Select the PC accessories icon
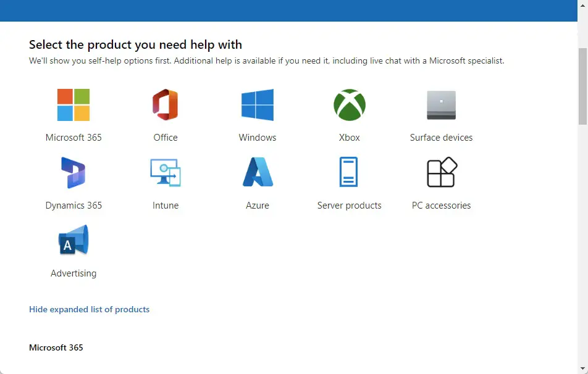588x374 pixels. [x=442, y=172]
